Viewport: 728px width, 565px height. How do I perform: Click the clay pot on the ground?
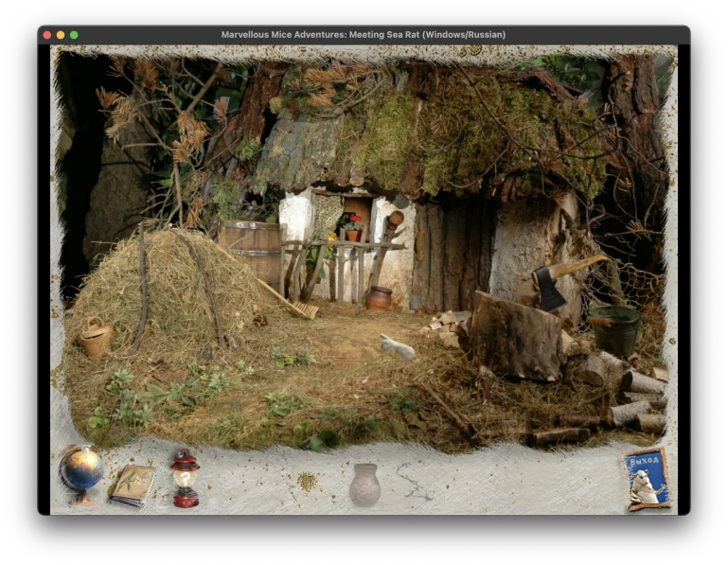click(379, 299)
